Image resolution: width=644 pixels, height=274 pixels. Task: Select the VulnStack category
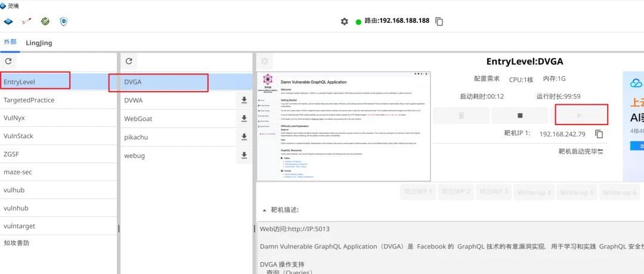(58, 136)
